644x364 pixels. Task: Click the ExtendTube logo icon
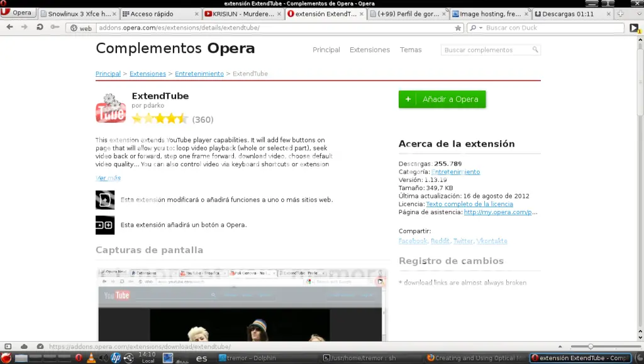click(x=111, y=108)
